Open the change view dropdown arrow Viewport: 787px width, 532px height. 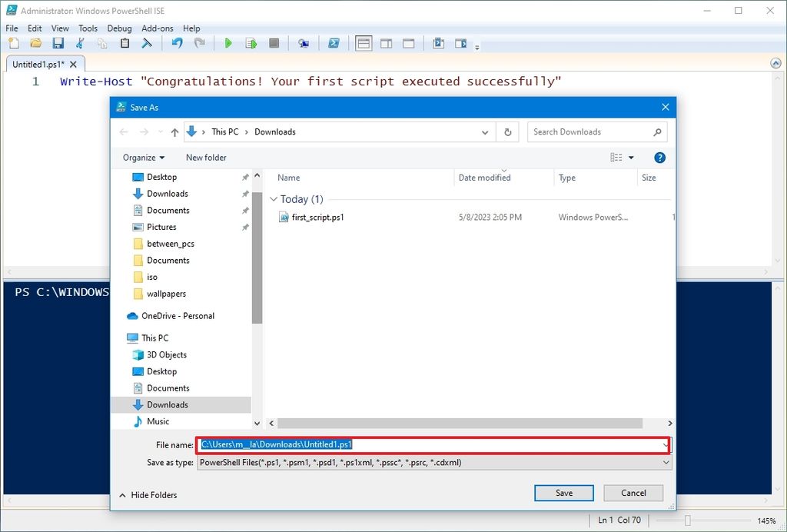pos(631,158)
